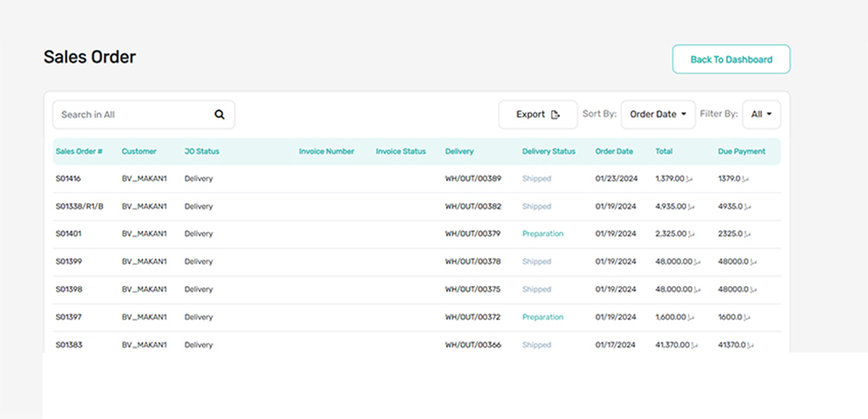This screenshot has width=868, height=419.
Task: Click order date 01/23/2024
Action: click(616, 179)
